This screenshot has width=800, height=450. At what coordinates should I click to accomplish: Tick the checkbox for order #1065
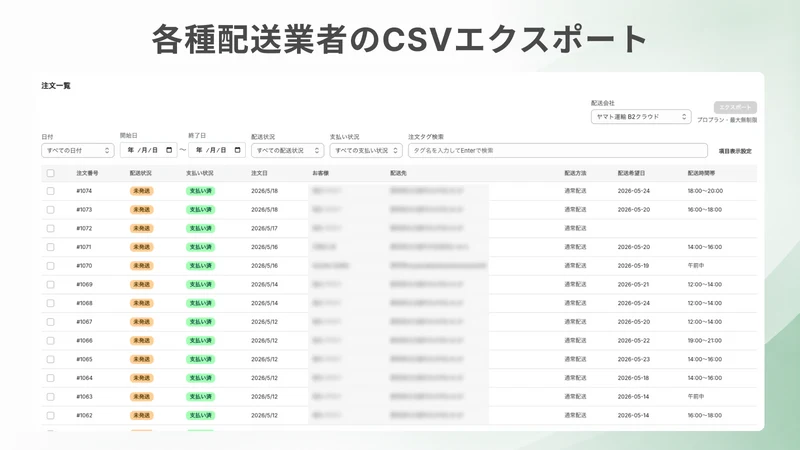[51, 359]
